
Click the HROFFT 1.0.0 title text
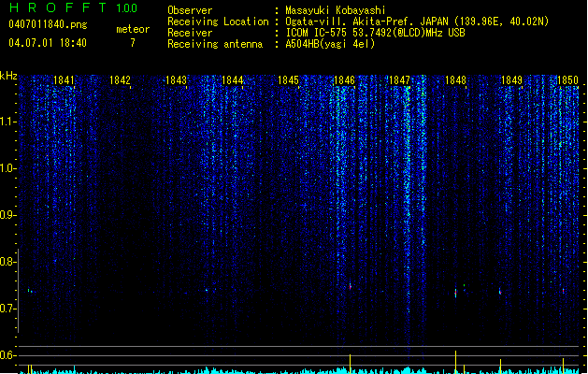coord(73,7)
